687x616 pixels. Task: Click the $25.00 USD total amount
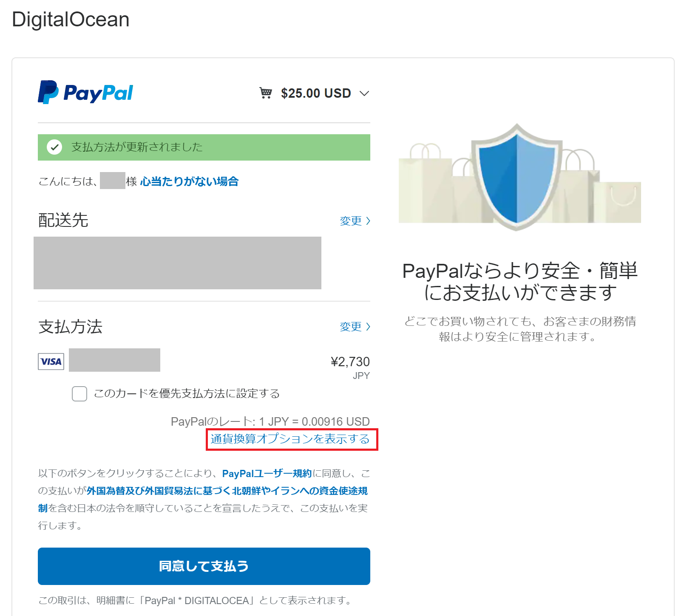pos(315,93)
